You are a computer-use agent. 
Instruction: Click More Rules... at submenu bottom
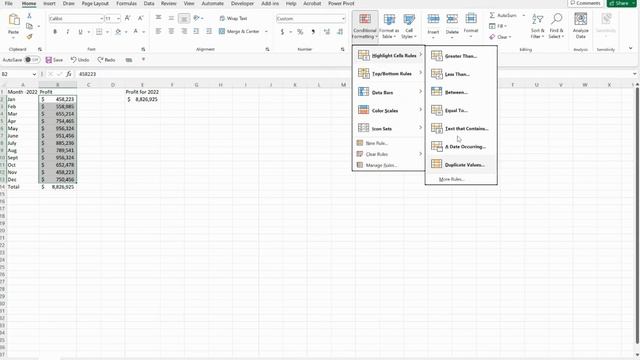point(451,179)
